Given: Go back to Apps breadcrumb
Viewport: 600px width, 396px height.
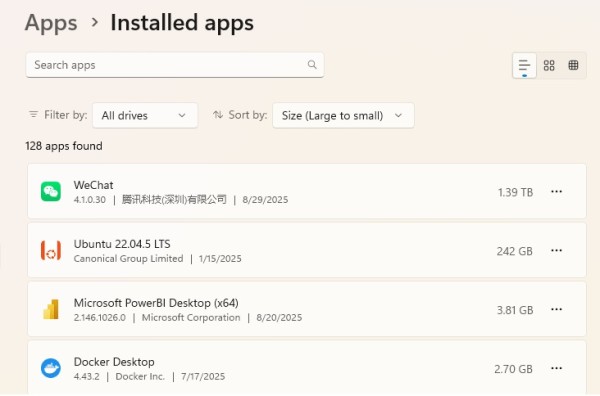Looking at the screenshot, I should pos(51,23).
